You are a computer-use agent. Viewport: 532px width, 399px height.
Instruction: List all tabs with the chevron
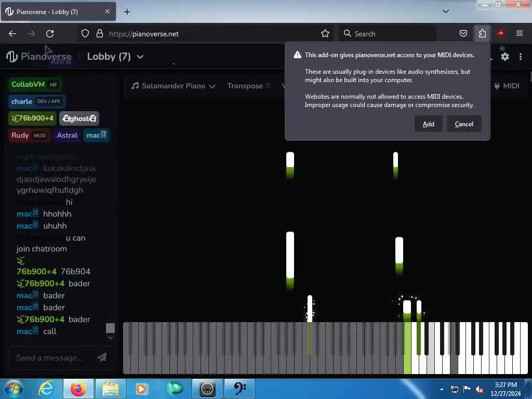(x=445, y=11)
